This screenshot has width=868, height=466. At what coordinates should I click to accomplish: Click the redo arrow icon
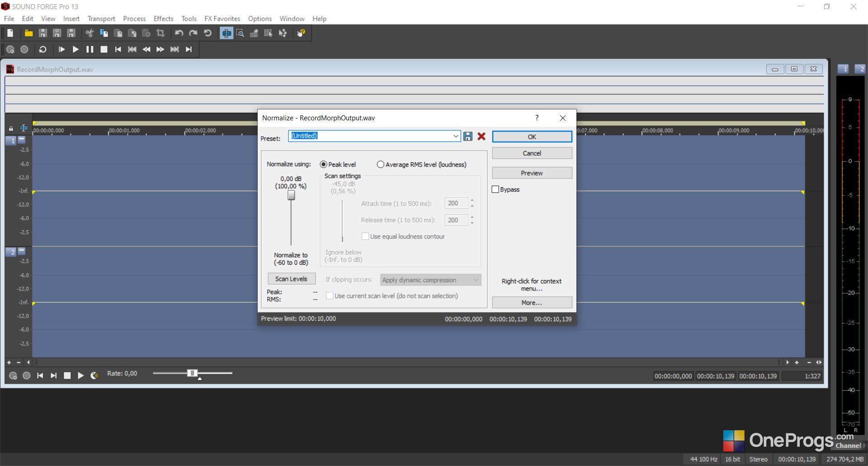point(193,33)
